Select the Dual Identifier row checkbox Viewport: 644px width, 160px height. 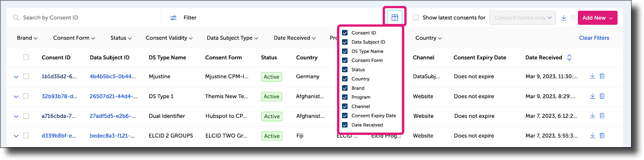point(26,116)
